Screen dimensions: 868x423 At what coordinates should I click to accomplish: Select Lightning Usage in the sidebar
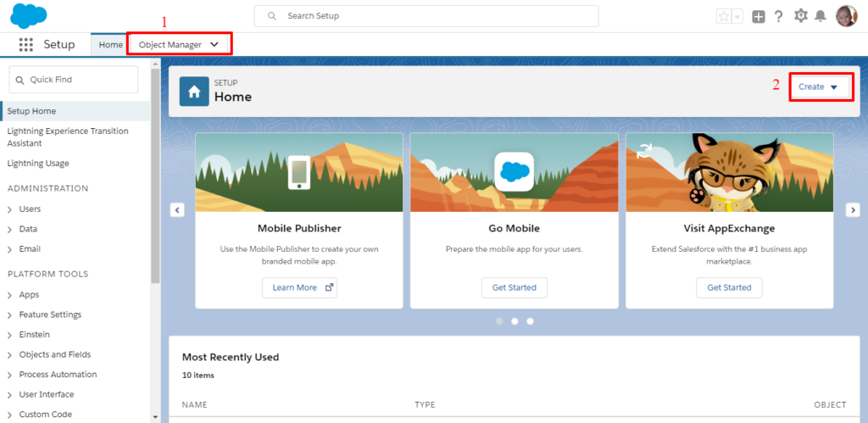38,163
